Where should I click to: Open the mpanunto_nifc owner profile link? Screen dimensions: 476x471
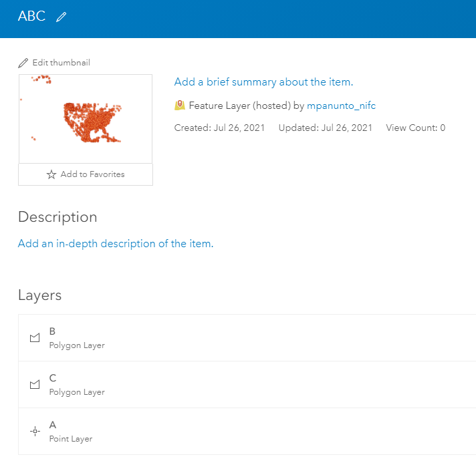(x=341, y=106)
